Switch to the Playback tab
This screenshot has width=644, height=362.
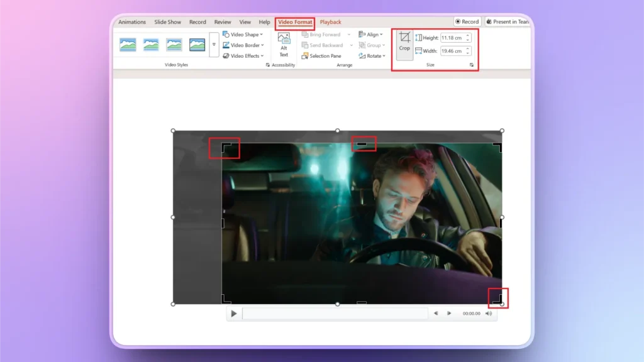tap(331, 22)
